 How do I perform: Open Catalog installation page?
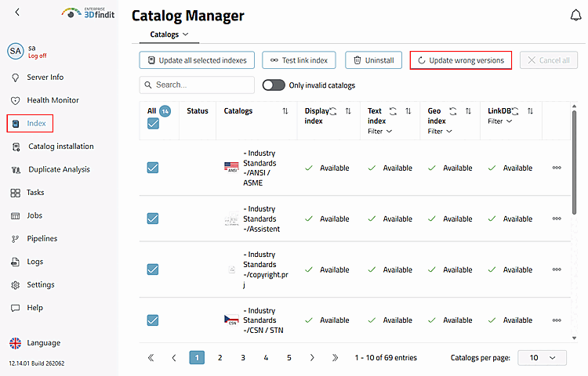53,146
